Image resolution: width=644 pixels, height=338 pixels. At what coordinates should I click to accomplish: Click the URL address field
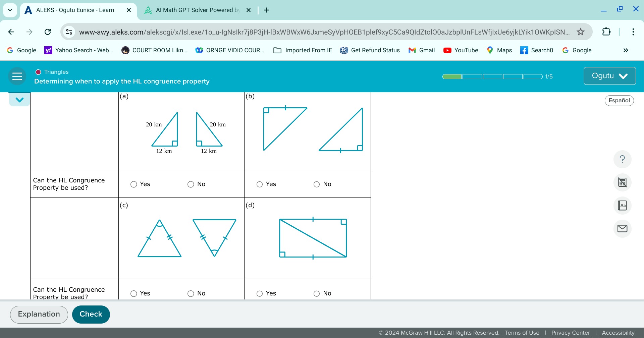pyautogui.click(x=324, y=32)
